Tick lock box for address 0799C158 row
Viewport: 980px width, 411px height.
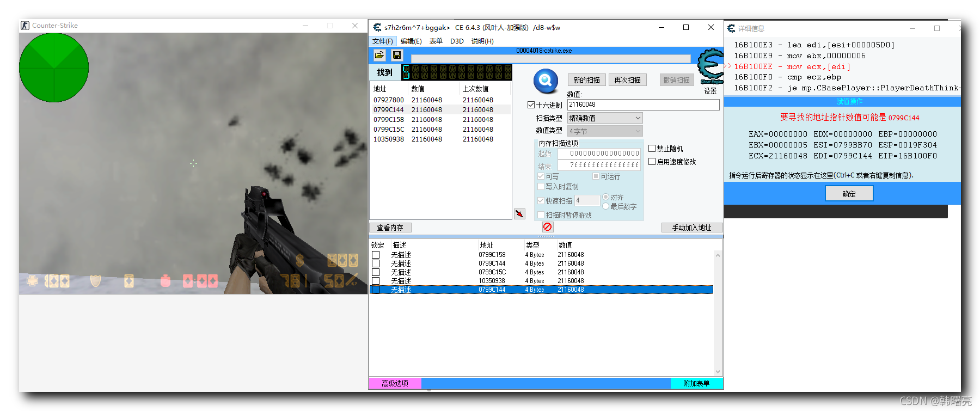[x=376, y=255]
